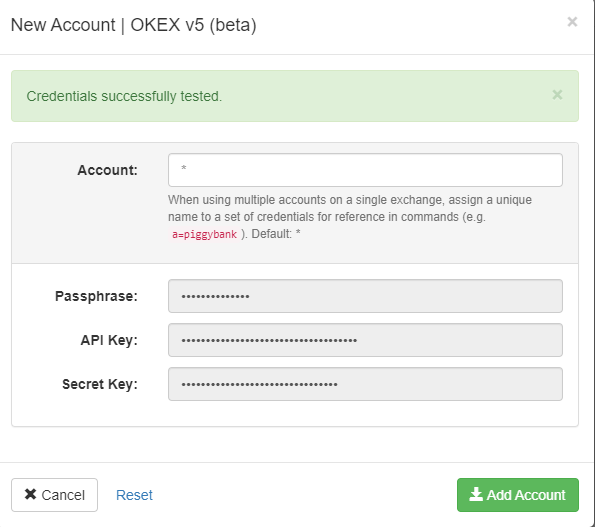The width and height of the screenshot is (595, 527).
Task: Focus the Account name input field
Action: 365,170
